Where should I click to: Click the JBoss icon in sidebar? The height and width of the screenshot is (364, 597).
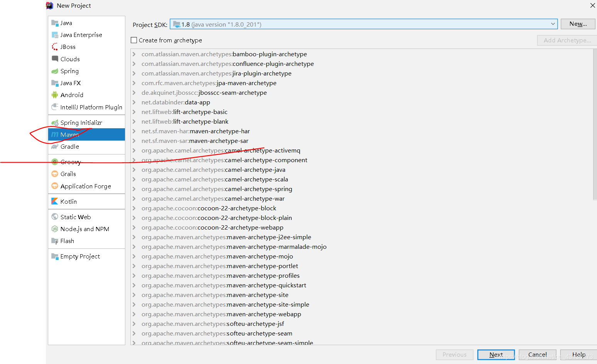[55, 47]
